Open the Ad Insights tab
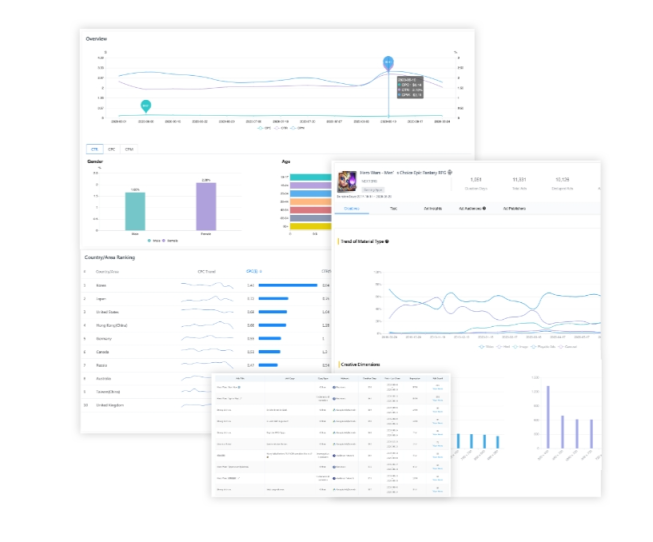The width and height of the screenshot is (653, 542). [x=433, y=209]
